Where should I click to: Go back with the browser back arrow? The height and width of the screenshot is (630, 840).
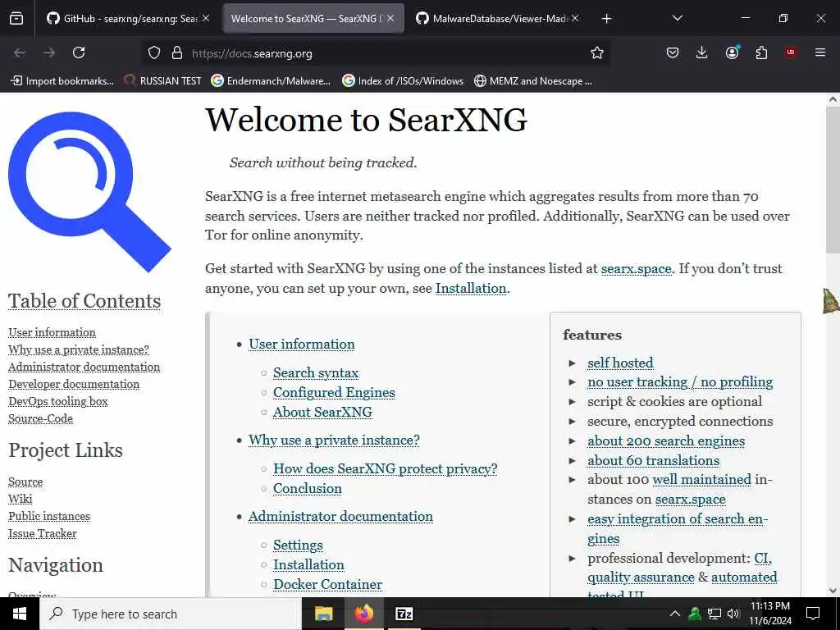click(20, 52)
